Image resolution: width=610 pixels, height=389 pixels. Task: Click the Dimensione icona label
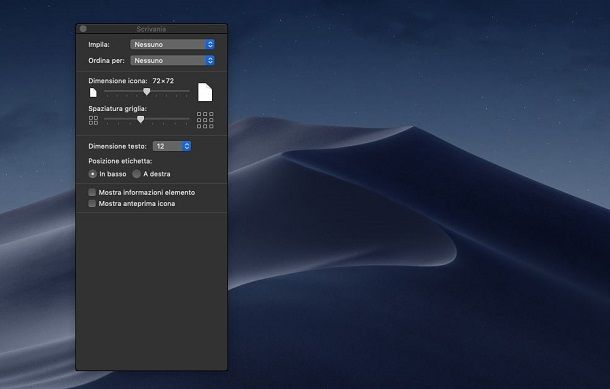(x=118, y=81)
